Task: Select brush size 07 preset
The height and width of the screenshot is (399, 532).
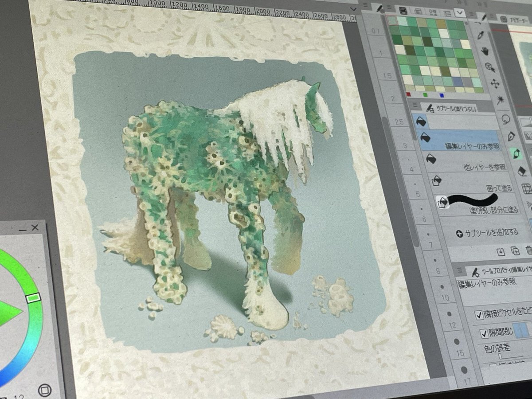Action: pos(375,31)
